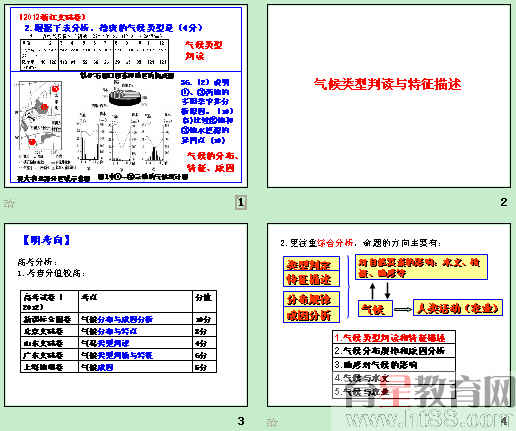Click the '2.要注重综合分析' line on slide 4
Screen dimensions: 516x431
pyautogui.click(x=360, y=243)
